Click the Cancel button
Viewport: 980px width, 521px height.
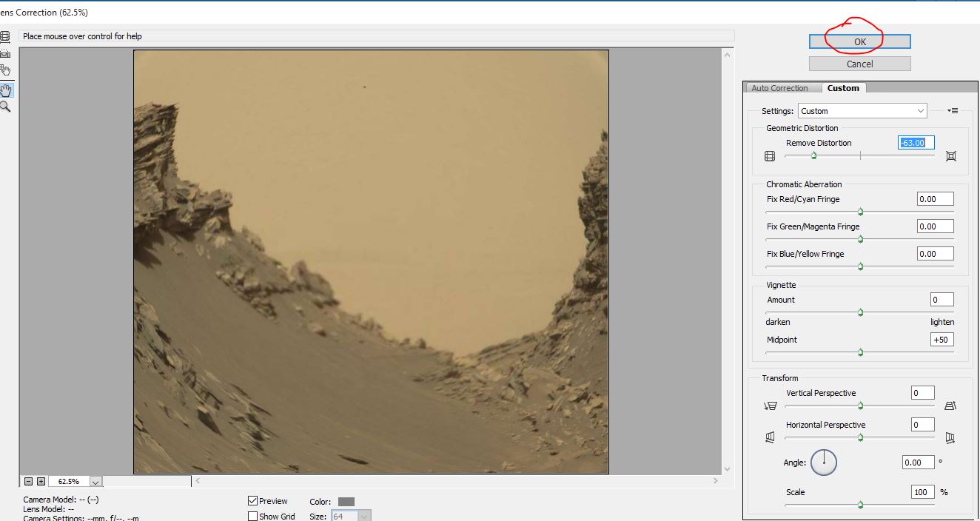coord(859,64)
